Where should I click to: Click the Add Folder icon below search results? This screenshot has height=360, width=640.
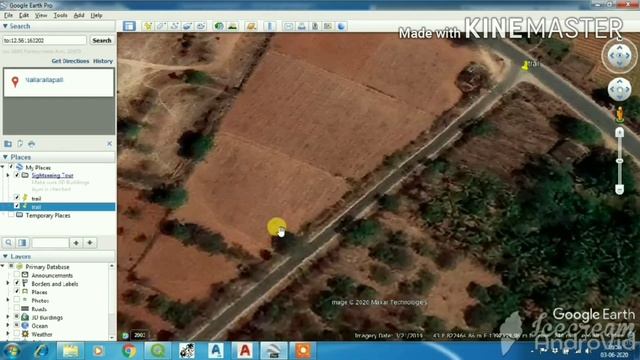coord(8,144)
